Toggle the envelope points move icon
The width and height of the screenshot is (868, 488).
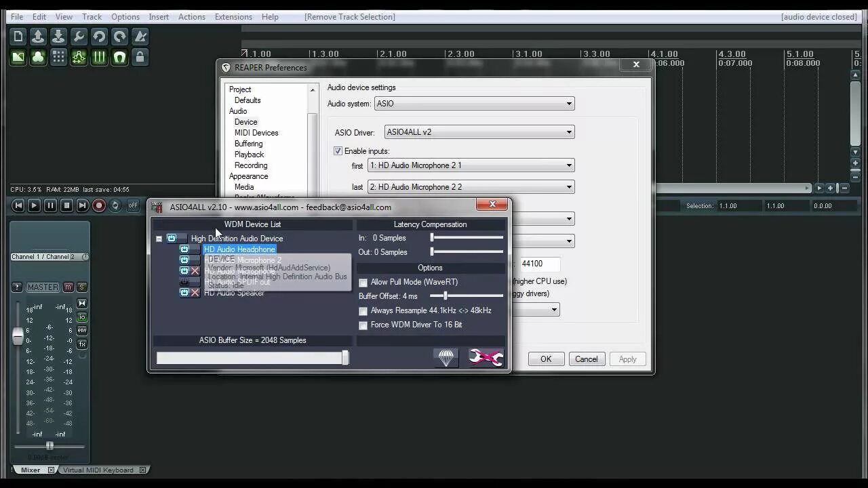79,58
